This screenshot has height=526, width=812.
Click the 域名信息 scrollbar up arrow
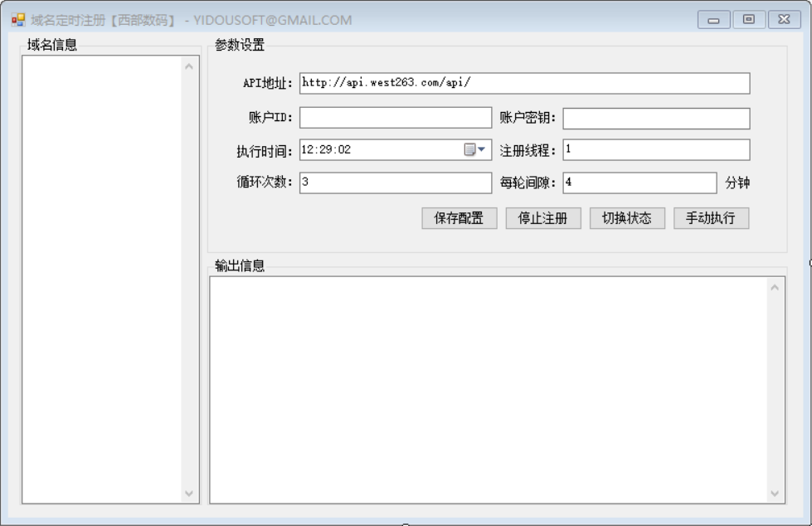point(189,66)
